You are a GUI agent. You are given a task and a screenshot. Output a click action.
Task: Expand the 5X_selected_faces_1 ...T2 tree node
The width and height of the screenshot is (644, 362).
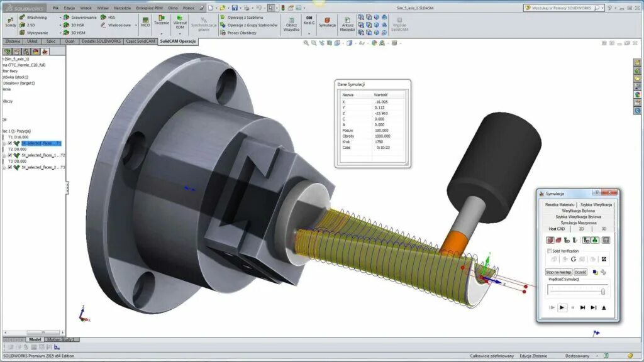coord(4,155)
